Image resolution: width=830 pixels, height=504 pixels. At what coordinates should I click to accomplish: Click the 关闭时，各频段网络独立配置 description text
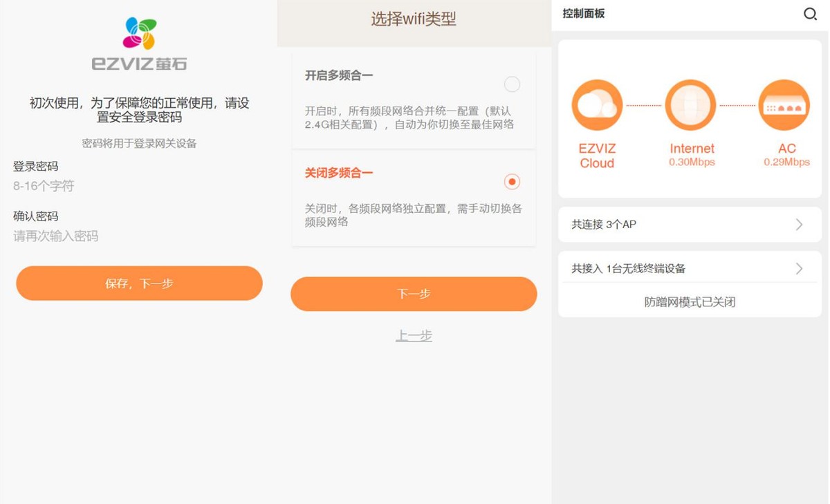click(x=414, y=215)
